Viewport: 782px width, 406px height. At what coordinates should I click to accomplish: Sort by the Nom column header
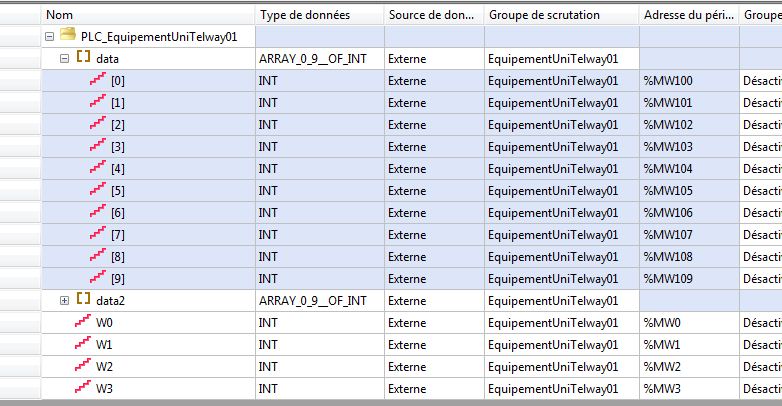point(148,15)
